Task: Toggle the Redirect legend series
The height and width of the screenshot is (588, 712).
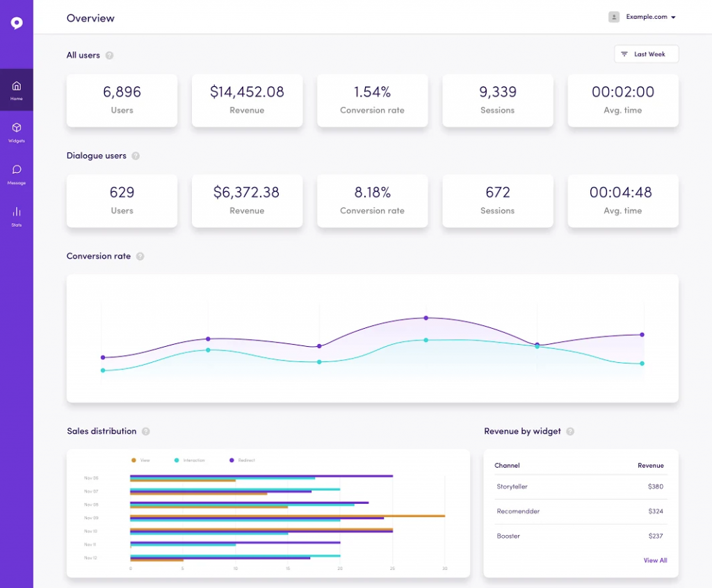Action: (x=242, y=460)
